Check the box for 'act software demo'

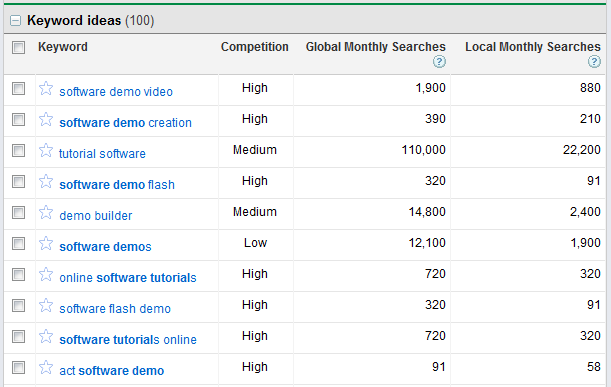pos(18,367)
